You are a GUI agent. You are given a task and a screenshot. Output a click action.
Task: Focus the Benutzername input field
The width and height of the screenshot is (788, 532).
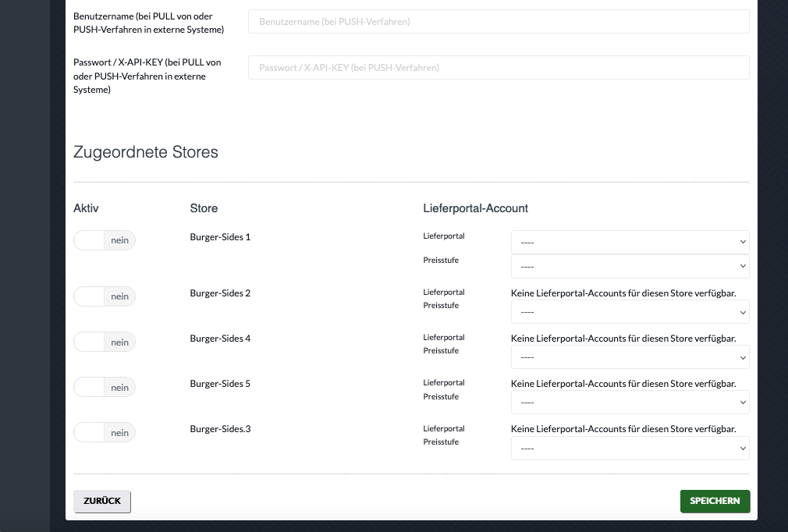(x=499, y=22)
